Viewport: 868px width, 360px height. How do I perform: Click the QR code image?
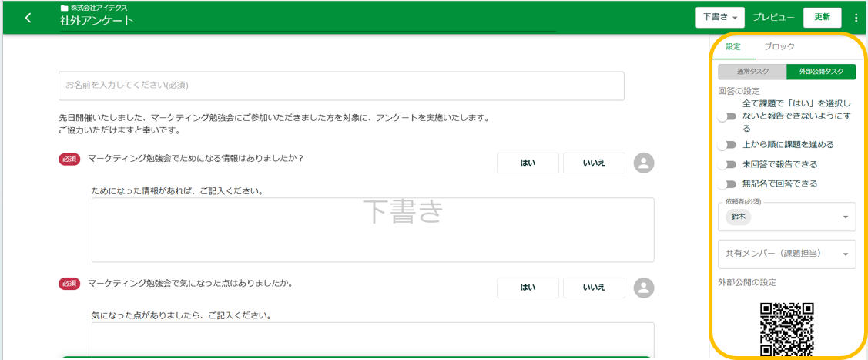tap(786, 329)
